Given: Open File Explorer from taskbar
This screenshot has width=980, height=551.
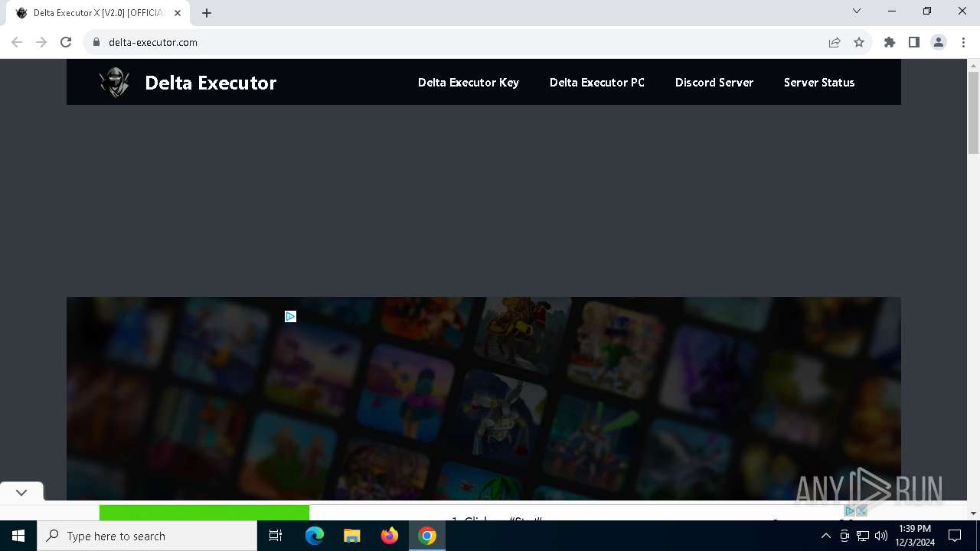Looking at the screenshot, I should [352, 536].
